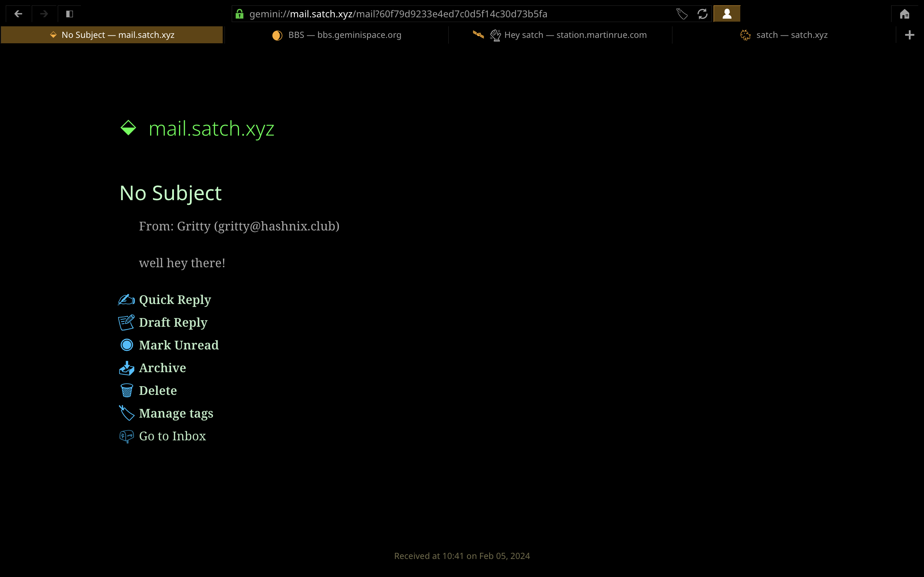Go forward using the right arrow
This screenshot has width=924, height=577.
coord(44,14)
